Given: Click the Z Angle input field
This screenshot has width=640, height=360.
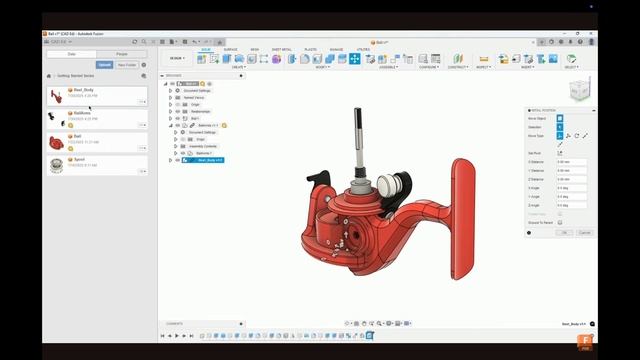Looking at the screenshot, I should pos(571,205).
